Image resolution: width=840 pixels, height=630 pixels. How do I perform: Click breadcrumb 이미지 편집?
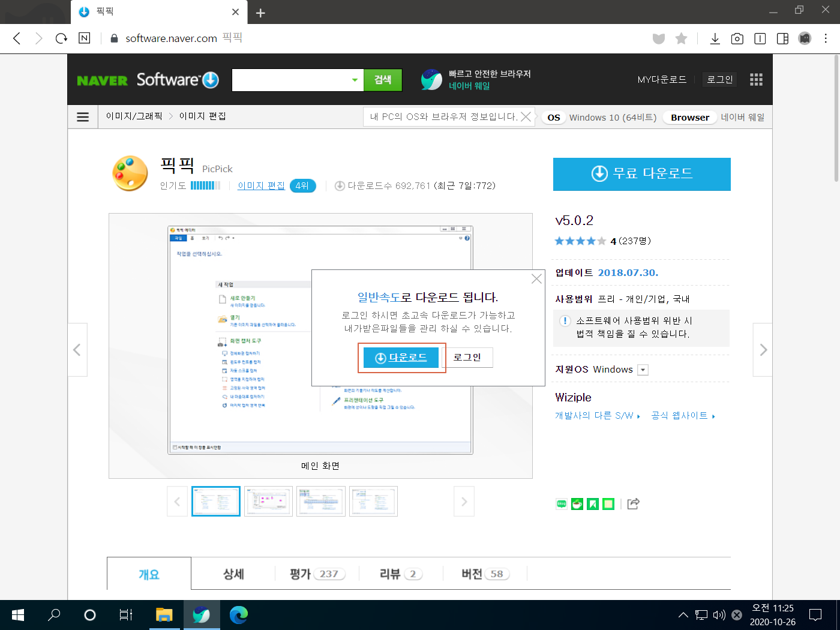203,116
